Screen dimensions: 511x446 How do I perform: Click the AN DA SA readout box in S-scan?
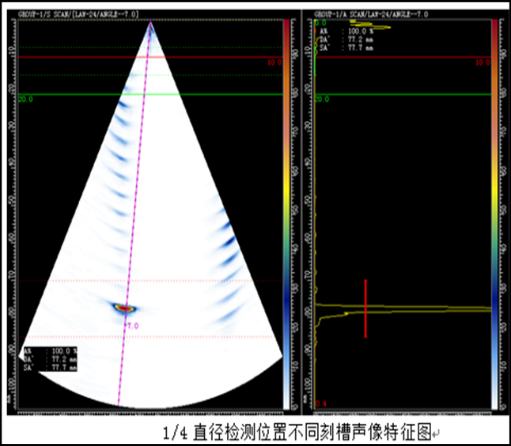(51, 359)
